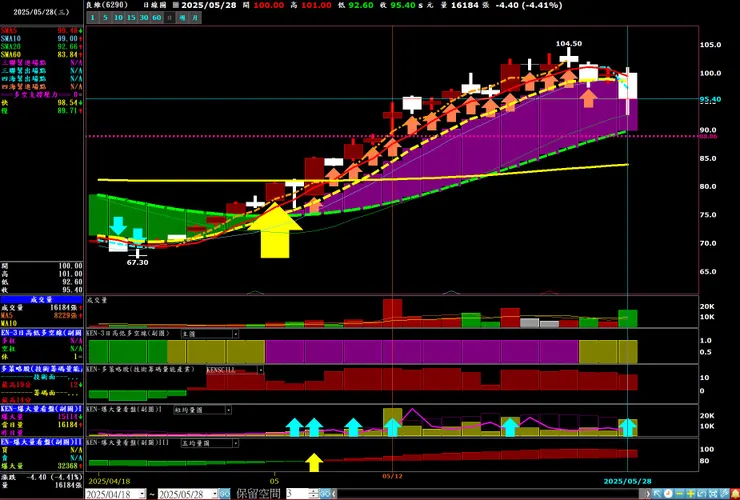Screen dimensions: 740x500
Task: Click the EN-爆大量看盤(副圖)II blue header
Action: point(42,442)
